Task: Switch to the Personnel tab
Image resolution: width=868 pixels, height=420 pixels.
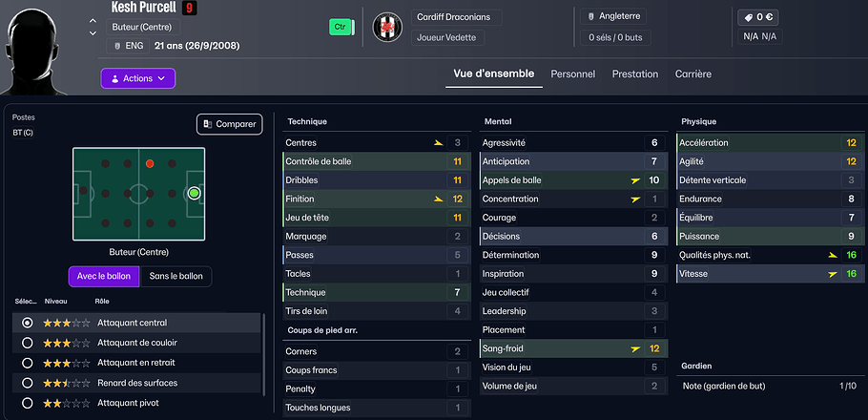Action: [572, 73]
